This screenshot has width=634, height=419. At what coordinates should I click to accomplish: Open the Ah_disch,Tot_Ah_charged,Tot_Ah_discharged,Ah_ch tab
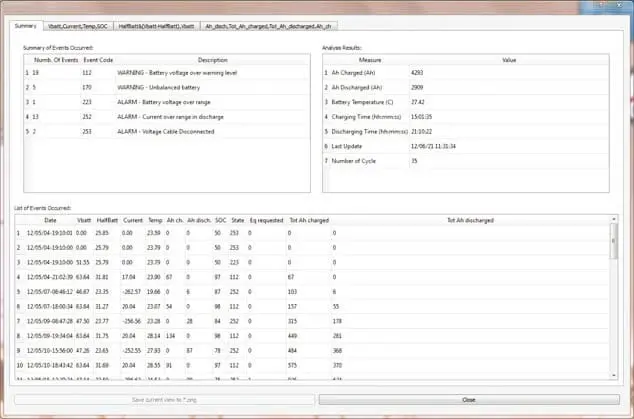tap(268, 26)
